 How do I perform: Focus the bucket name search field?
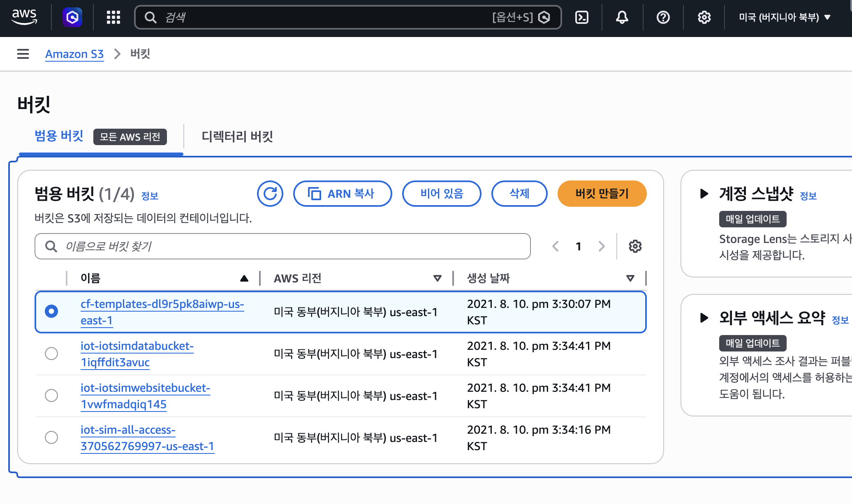pyautogui.click(x=288, y=246)
